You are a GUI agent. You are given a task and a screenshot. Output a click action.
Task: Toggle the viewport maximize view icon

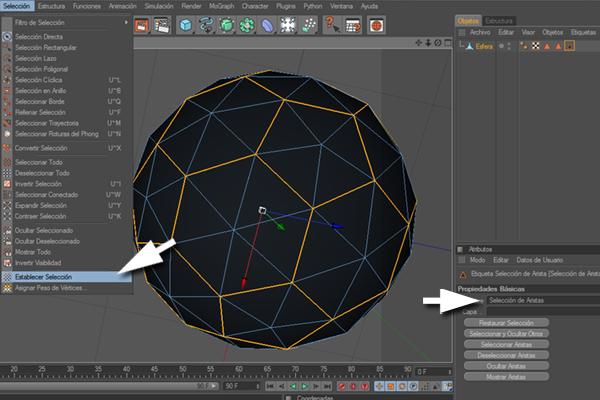tap(447, 43)
